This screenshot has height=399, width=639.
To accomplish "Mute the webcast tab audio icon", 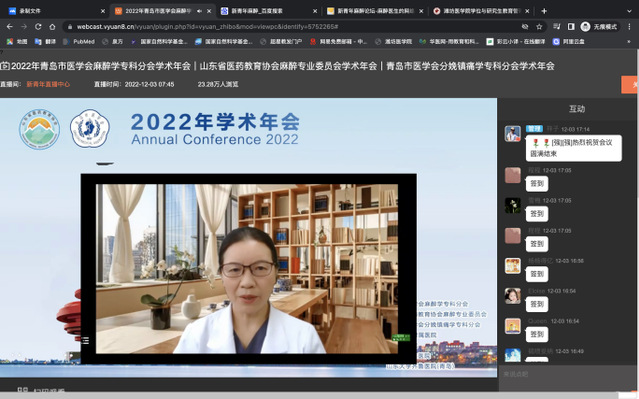I will pyautogui.click(x=199, y=11).
